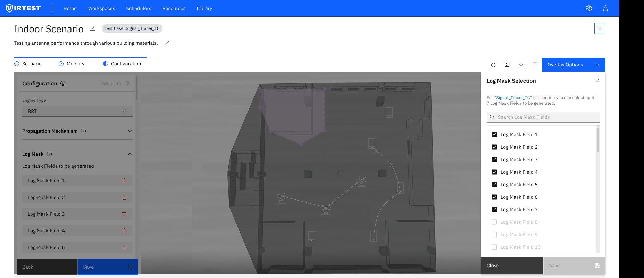The image size is (644, 278).
Task: Uncheck Log Mask Field 6
Action: (494, 197)
